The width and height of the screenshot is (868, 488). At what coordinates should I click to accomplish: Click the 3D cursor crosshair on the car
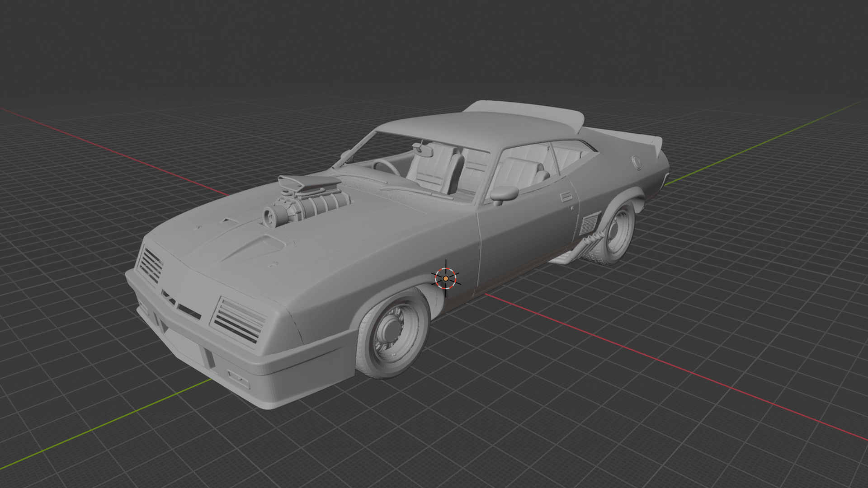[x=446, y=279]
